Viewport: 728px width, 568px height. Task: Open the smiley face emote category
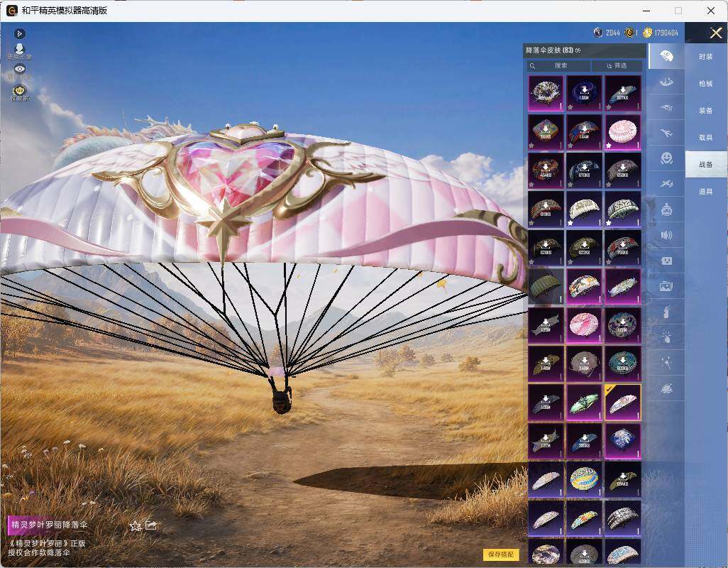(x=666, y=158)
